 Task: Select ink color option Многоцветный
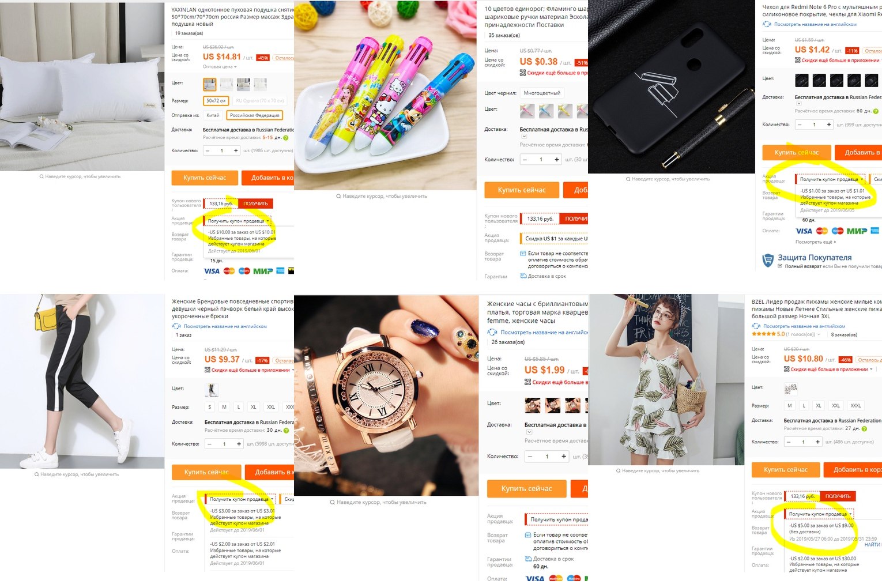542,93
